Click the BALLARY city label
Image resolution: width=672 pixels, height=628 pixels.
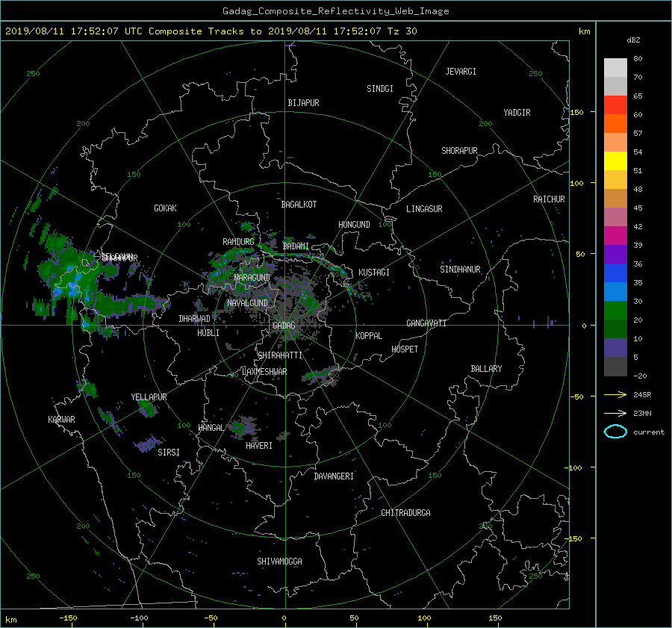click(486, 369)
